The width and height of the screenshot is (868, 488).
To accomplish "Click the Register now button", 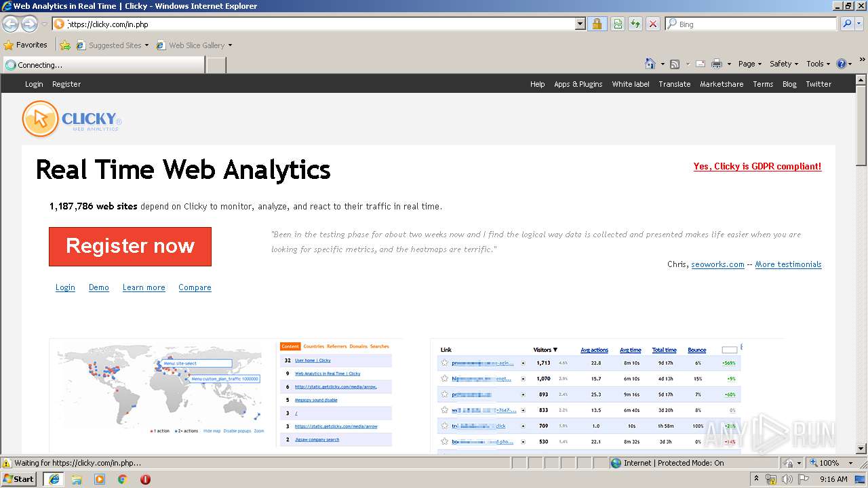I will [x=130, y=246].
